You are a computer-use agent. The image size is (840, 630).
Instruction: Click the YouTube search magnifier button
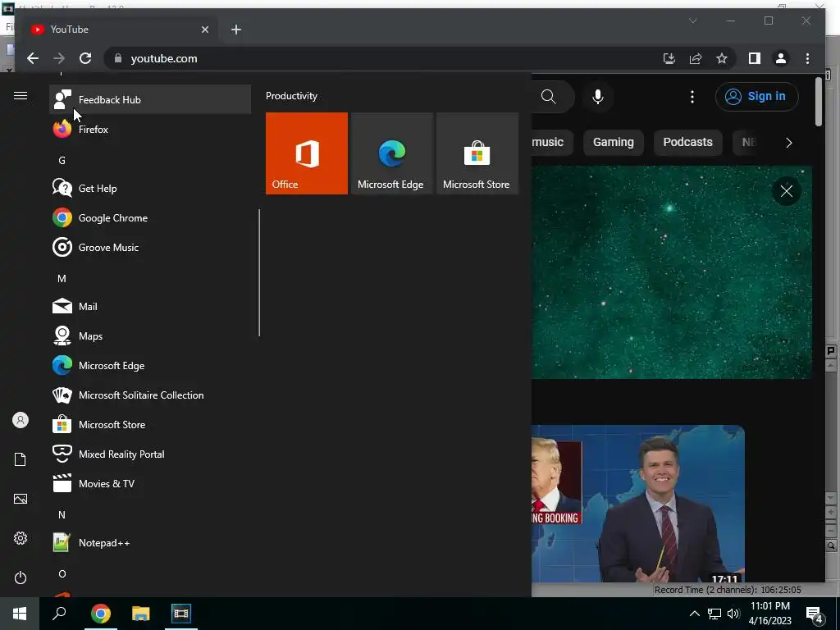point(549,97)
